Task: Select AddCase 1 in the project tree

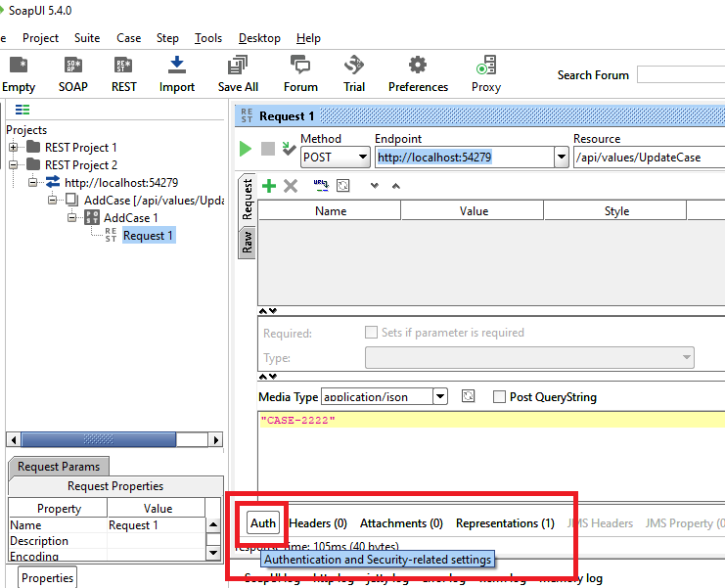Action: 130,218
